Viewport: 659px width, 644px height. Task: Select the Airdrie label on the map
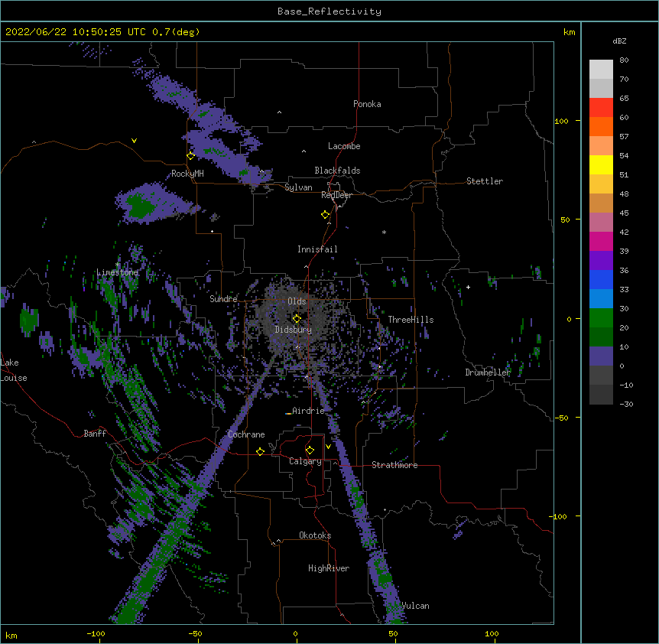(x=308, y=411)
